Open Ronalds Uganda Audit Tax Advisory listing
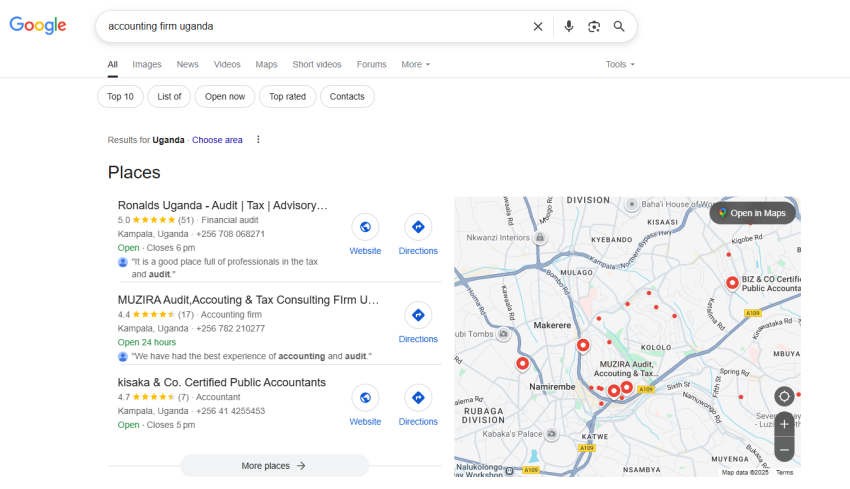The width and height of the screenshot is (850, 489). click(x=223, y=205)
